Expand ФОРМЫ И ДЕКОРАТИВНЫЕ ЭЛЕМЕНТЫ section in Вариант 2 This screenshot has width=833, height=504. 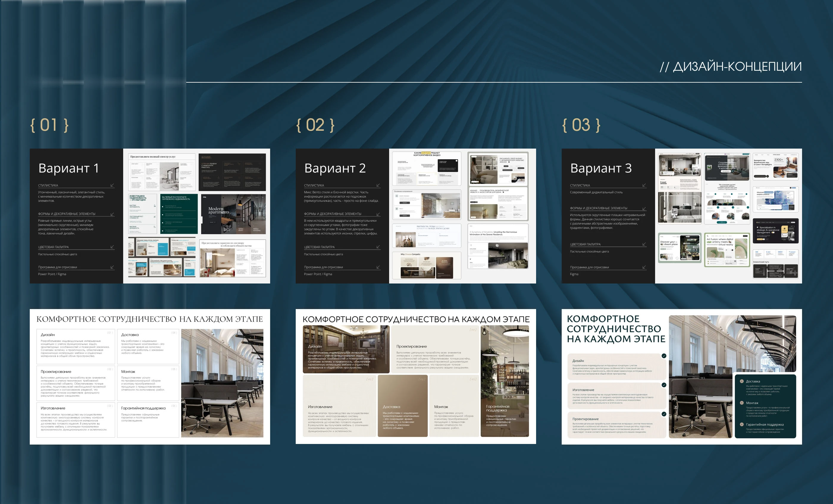pos(378,214)
